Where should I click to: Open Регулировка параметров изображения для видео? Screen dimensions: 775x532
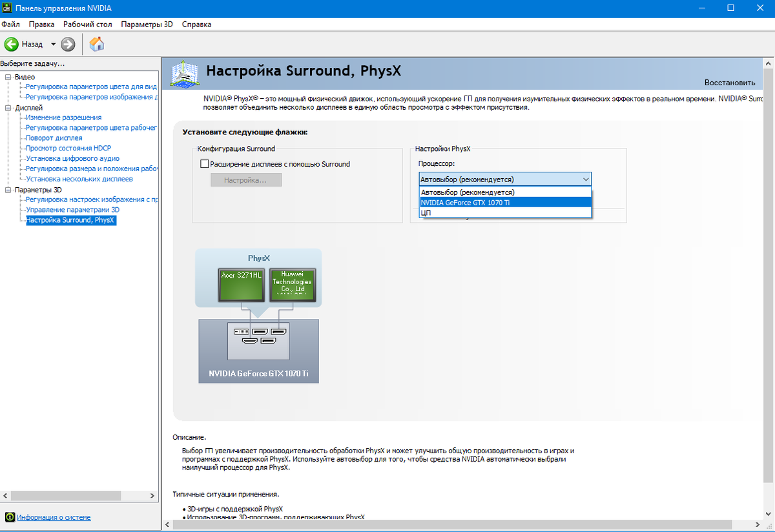(91, 97)
